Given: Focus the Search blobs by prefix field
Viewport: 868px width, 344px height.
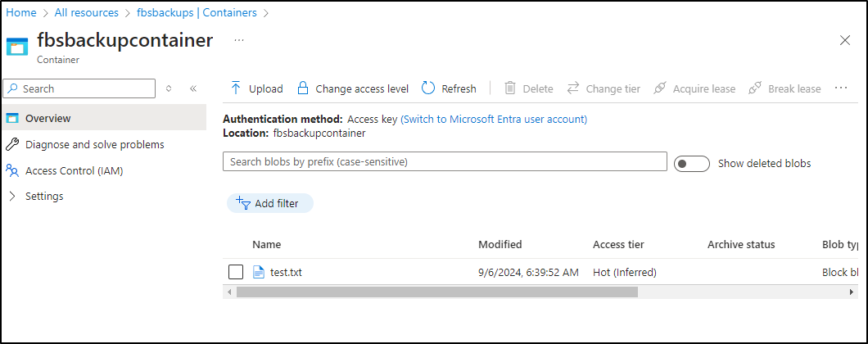Looking at the screenshot, I should [445, 161].
